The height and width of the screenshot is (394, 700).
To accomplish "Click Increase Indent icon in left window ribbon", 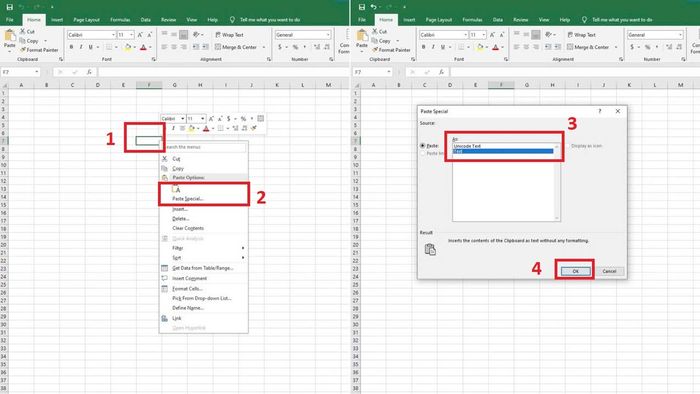I will (205, 47).
